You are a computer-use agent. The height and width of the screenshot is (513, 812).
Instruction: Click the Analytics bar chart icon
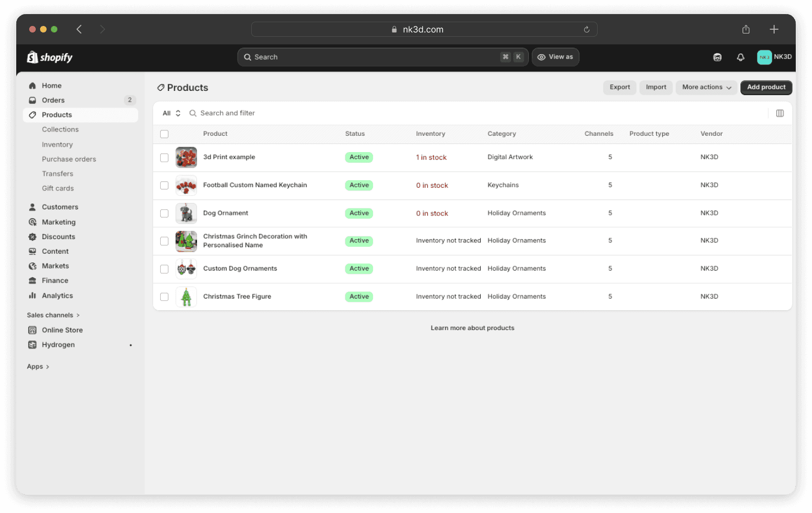pyautogui.click(x=32, y=295)
